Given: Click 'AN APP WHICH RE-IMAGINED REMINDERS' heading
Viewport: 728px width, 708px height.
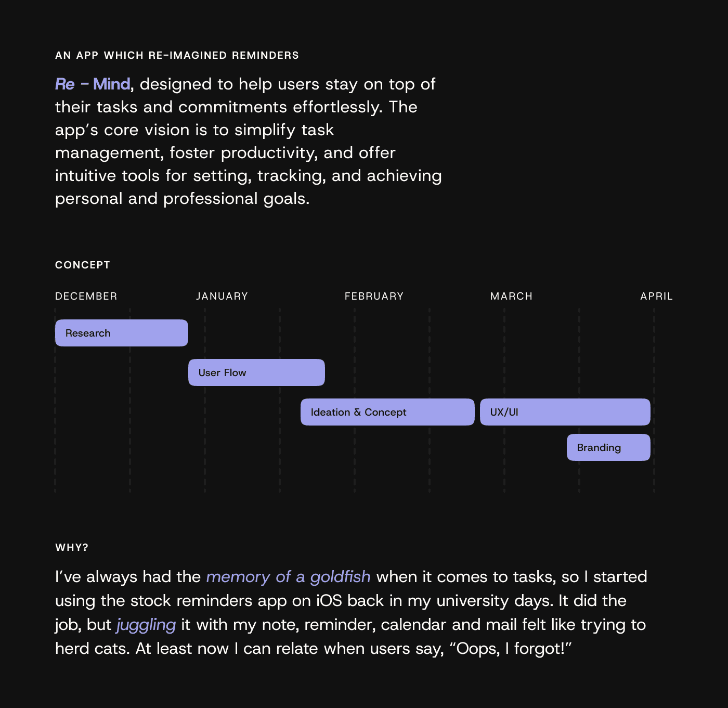Looking at the screenshot, I should (177, 55).
